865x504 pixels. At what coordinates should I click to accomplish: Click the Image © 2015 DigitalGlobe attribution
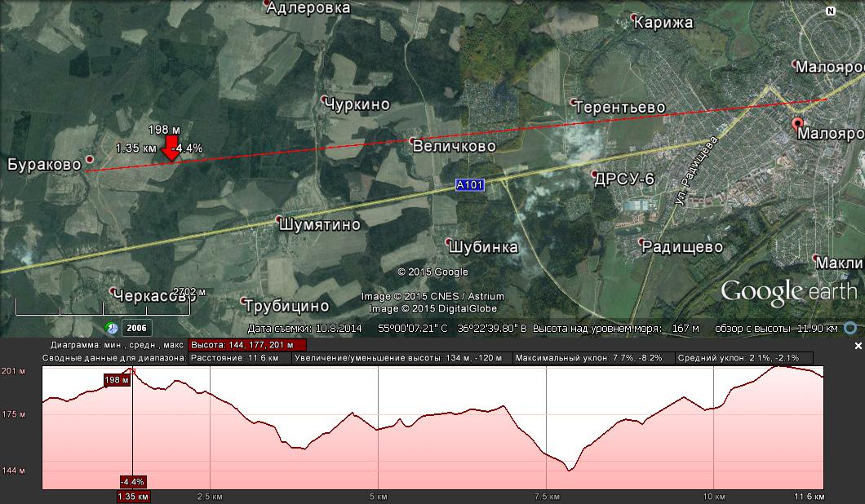tap(433, 308)
